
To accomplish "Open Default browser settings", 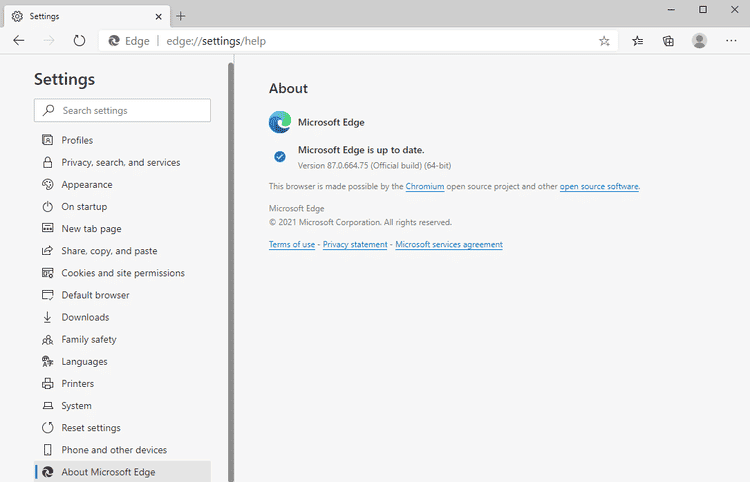I will pyautogui.click(x=122, y=295).
